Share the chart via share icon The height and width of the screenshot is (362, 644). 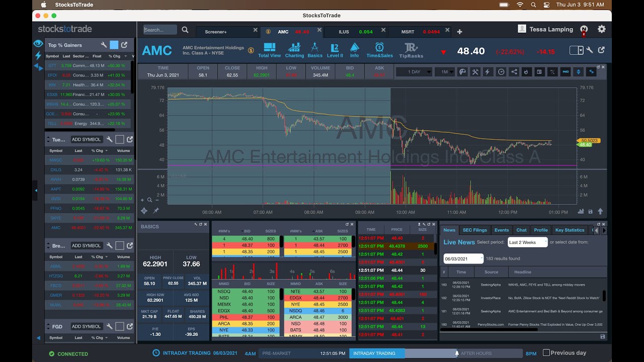[514, 72]
